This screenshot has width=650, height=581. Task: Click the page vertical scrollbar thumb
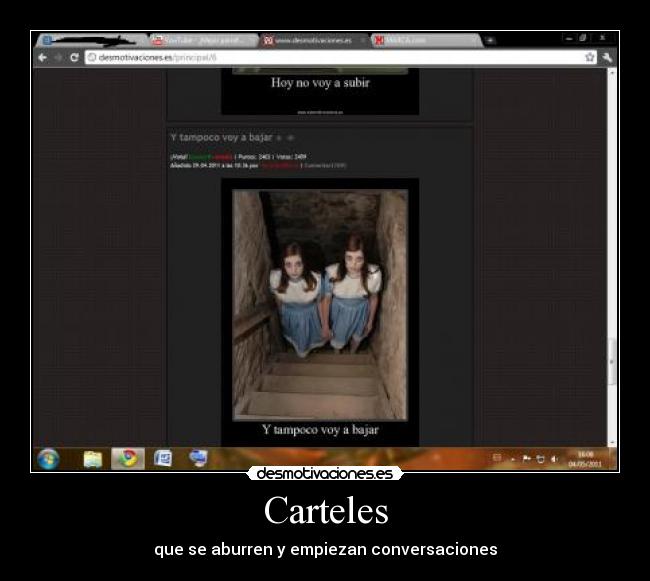[612, 361]
